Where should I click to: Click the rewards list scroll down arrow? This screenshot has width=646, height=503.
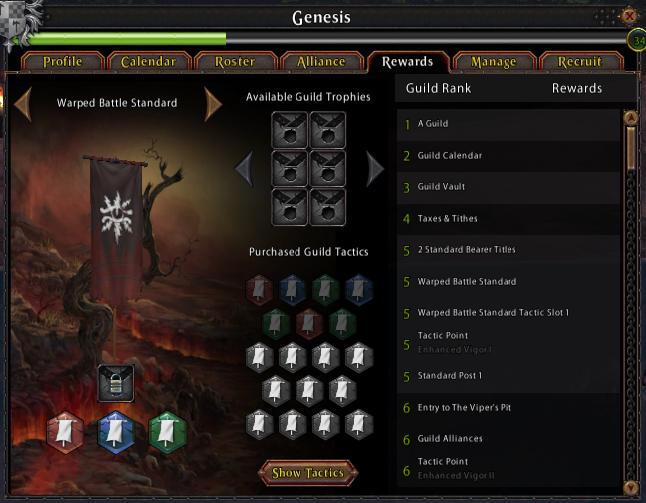[631, 487]
